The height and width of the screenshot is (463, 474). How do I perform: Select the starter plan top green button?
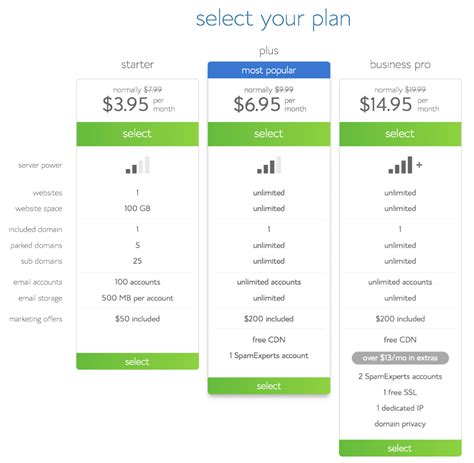click(137, 134)
